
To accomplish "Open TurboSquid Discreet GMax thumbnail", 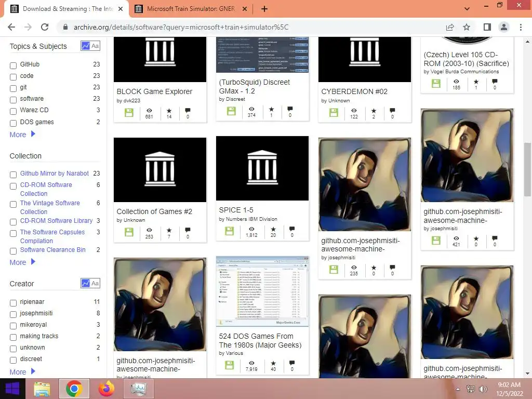I will 262,55.
